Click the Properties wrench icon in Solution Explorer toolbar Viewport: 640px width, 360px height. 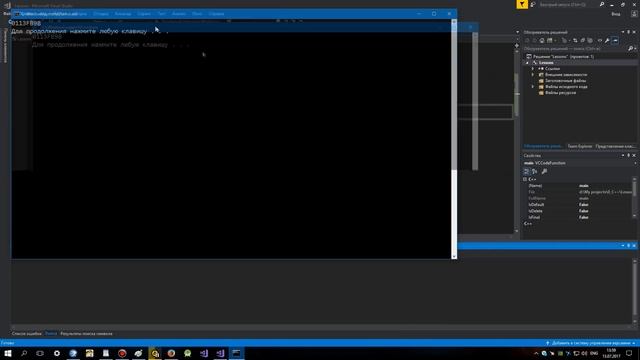click(x=607, y=40)
